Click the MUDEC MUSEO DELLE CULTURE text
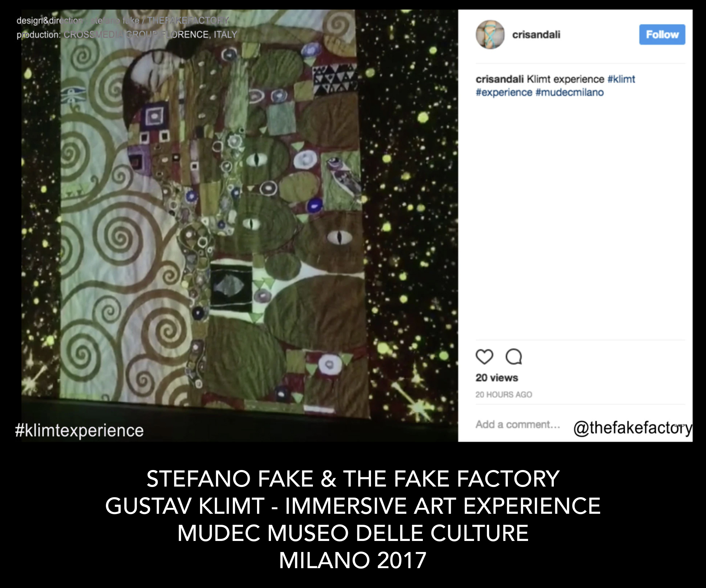The width and height of the screenshot is (706, 588). [x=353, y=533]
